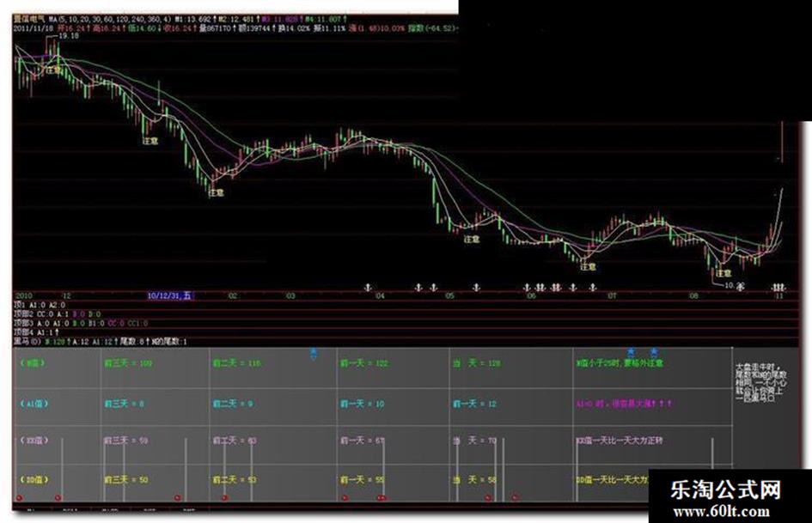Click the DD值 cell 当天 = 58

[x=475, y=480]
